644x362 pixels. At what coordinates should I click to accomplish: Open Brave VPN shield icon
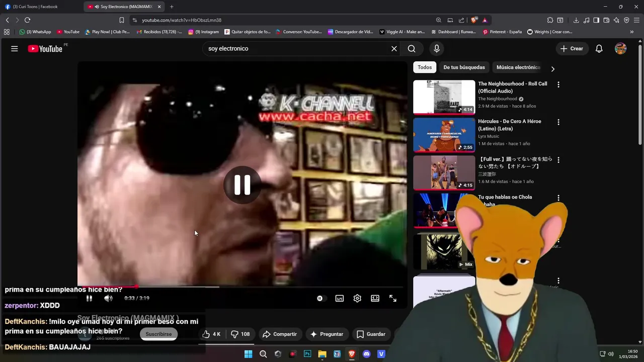click(626, 20)
